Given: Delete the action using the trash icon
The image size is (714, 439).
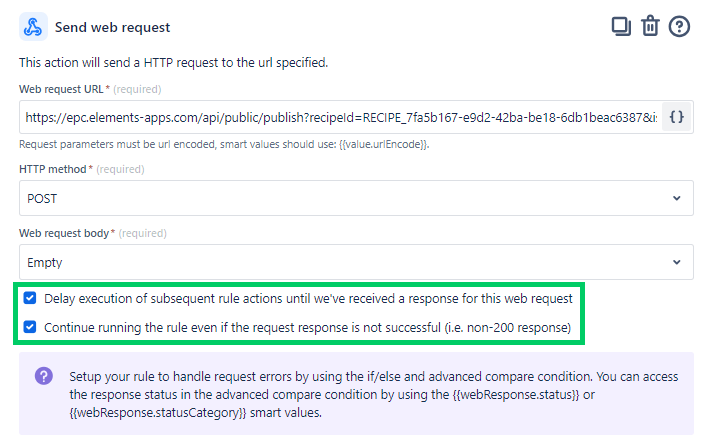Looking at the screenshot, I should pyautogui.click(x=650, y=26).
